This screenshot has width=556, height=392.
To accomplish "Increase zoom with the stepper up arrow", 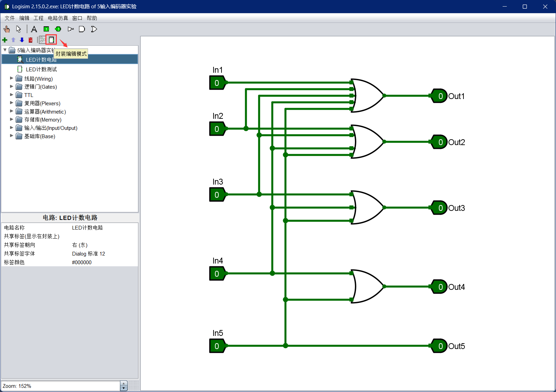I will pyautogui.click(x=124, y=383).
